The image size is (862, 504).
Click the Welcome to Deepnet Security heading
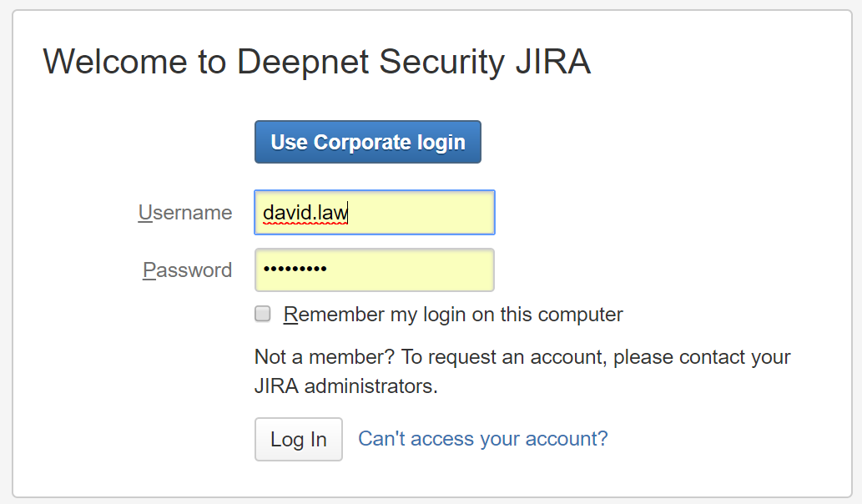coord(317,63)
